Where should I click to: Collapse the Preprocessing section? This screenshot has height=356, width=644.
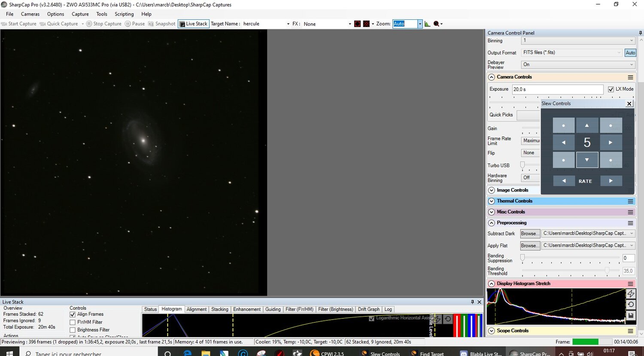(x=491, y=223)
